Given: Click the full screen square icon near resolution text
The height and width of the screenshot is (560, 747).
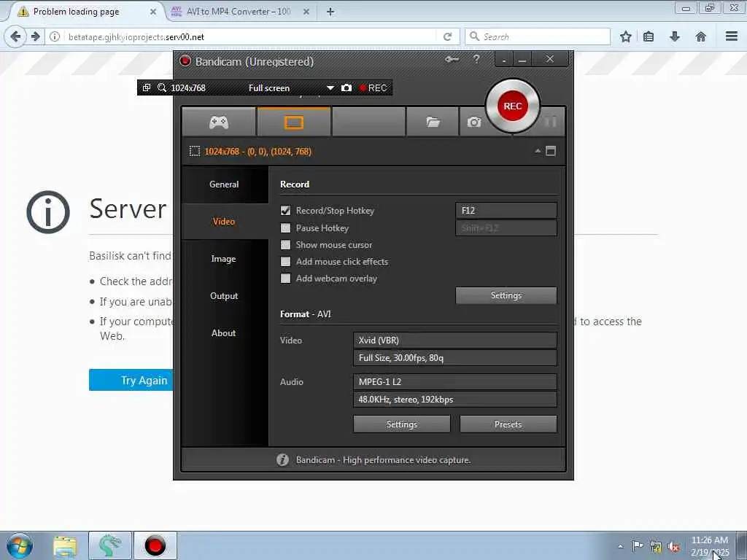Looking at the screenshot, I should (x=551, y=151).
